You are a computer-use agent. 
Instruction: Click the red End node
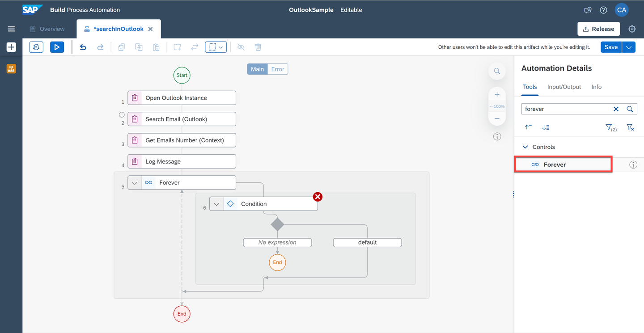pos(182,314)
